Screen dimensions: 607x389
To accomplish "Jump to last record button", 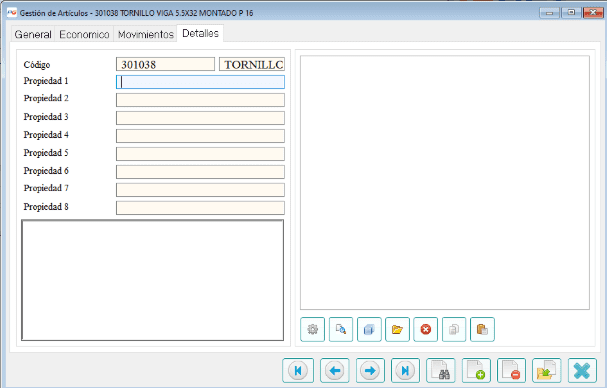I will [405, 370].
